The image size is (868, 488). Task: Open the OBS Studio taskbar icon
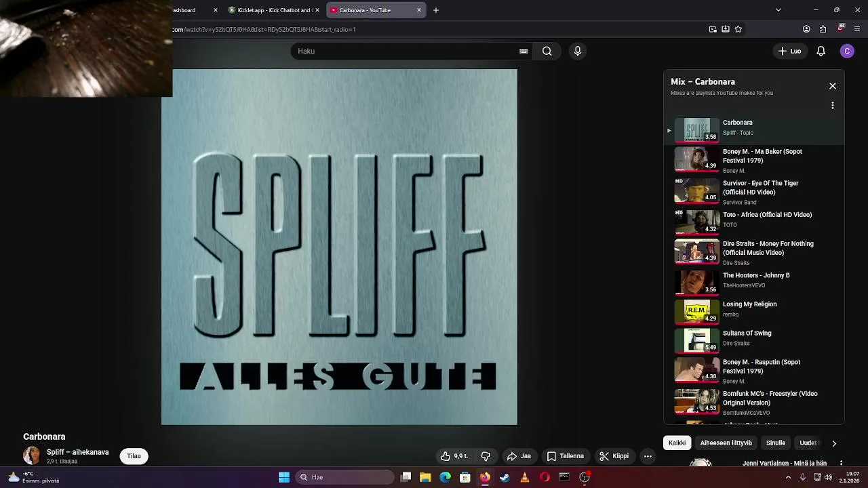(585, 477)
